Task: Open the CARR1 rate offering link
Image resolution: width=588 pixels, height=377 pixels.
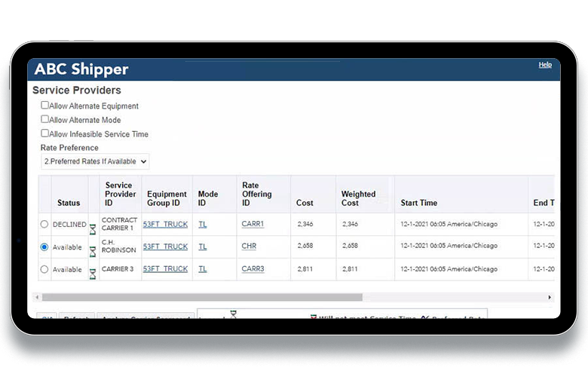Action: click(x=253, y=224)
